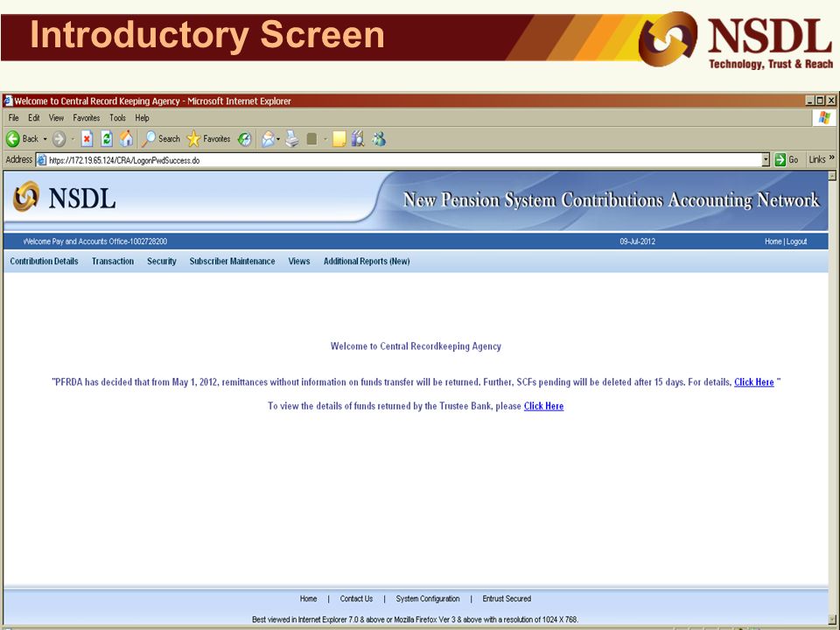840x630 pixels.
Task: Open the Security menu
Action: tap(162, 262)
